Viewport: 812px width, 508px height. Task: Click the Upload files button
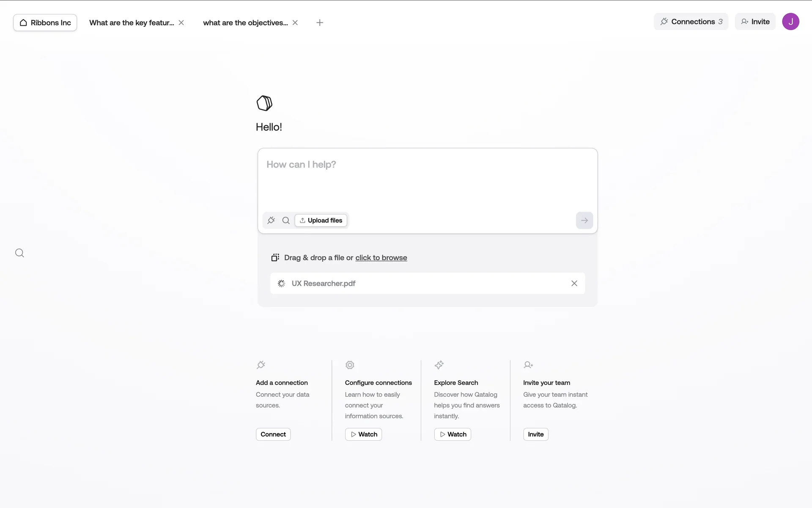pos(321,220)
